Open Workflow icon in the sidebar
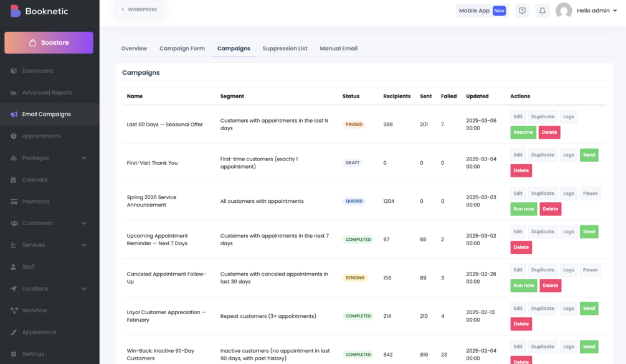The height and width of the screenshot is (364, 626). [14, 310]
